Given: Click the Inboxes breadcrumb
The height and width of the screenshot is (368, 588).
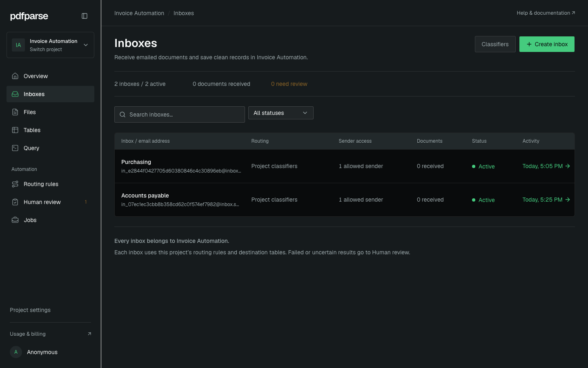Looking at the screenshot, I should (184, 13).
